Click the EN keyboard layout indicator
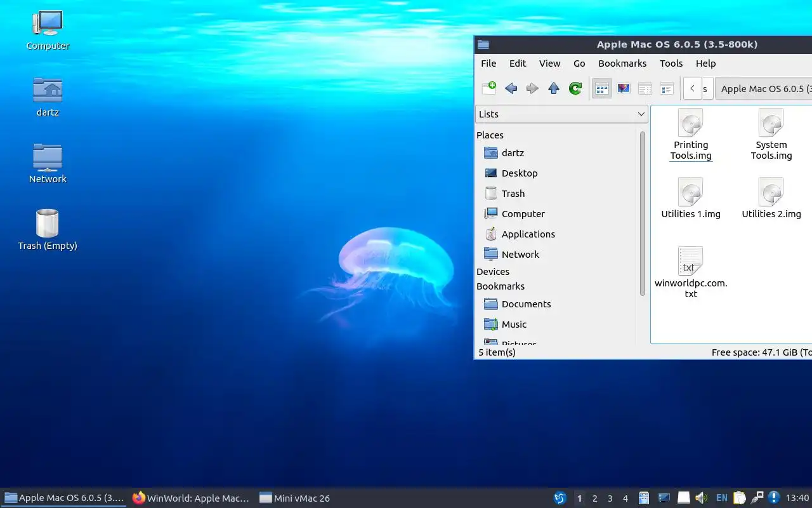This screenshot has width=812, height=508. tap(722, 498)
